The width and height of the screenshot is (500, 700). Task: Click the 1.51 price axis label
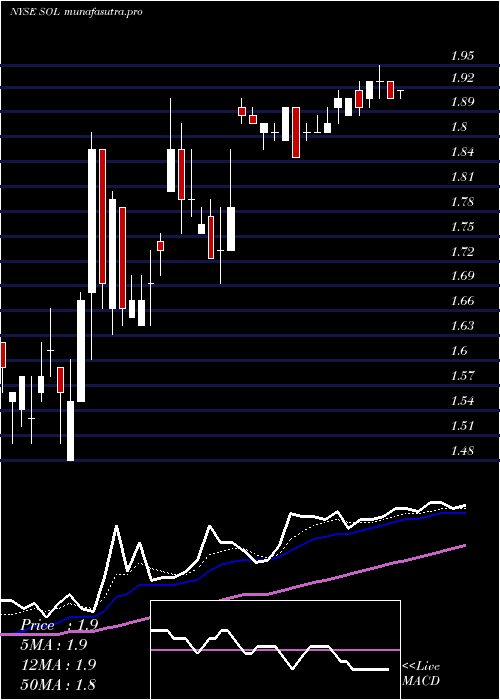[x=462, y=426]
